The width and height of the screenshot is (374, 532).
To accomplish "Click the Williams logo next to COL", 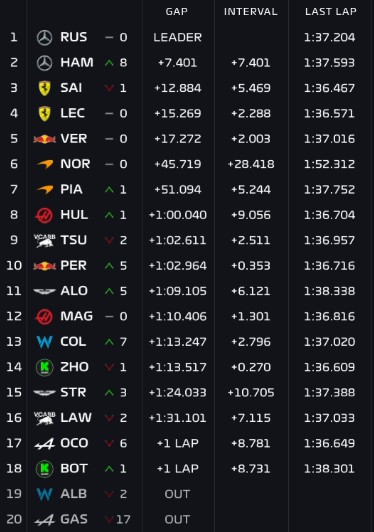I will (44, 342).
